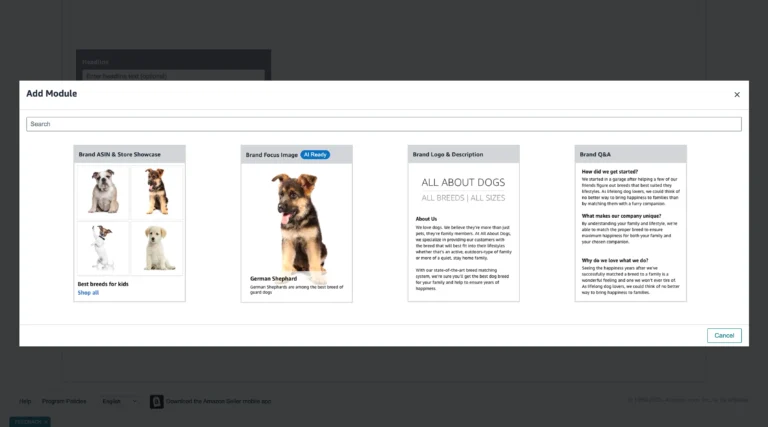Click the Labrador puppy image
768x427 pixels.
point(157,247)
